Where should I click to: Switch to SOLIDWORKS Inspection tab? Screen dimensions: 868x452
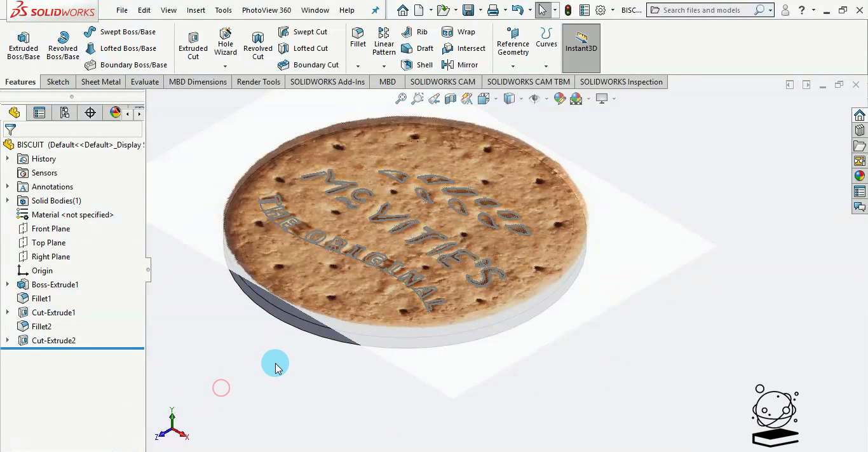click(621, 81)
